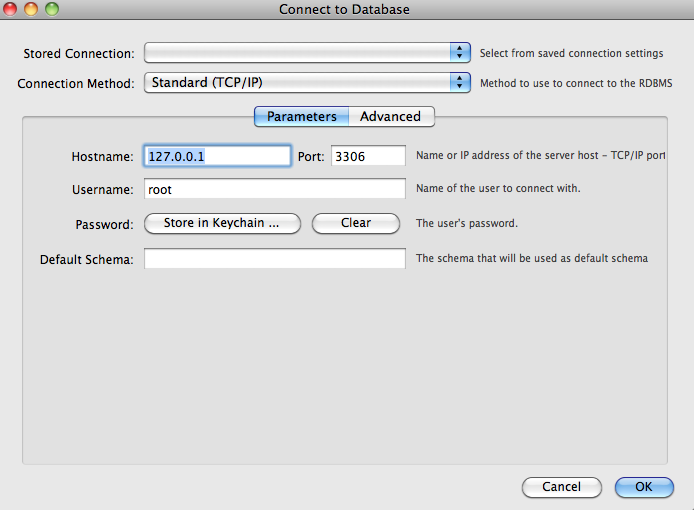The height and width of the screenshot is (510, 694).
Task: Click into the Port field showing 3306
Action: pyautogui.click(x=368, y=156)
